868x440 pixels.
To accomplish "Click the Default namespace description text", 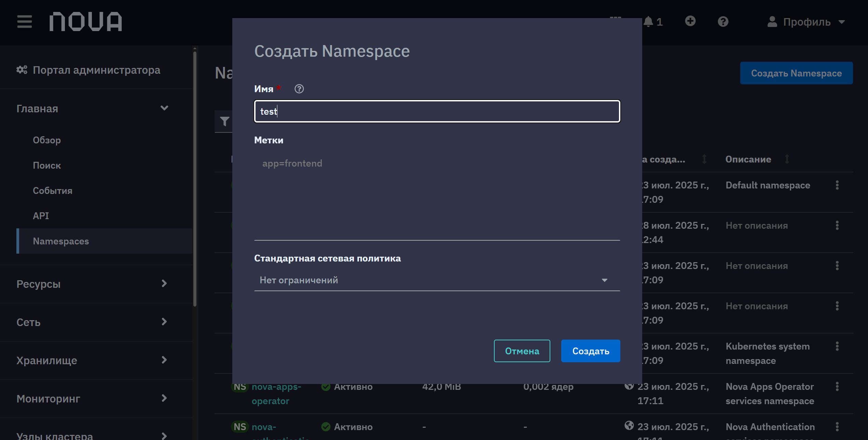I will pyautogui.click(x=768, y=185).
